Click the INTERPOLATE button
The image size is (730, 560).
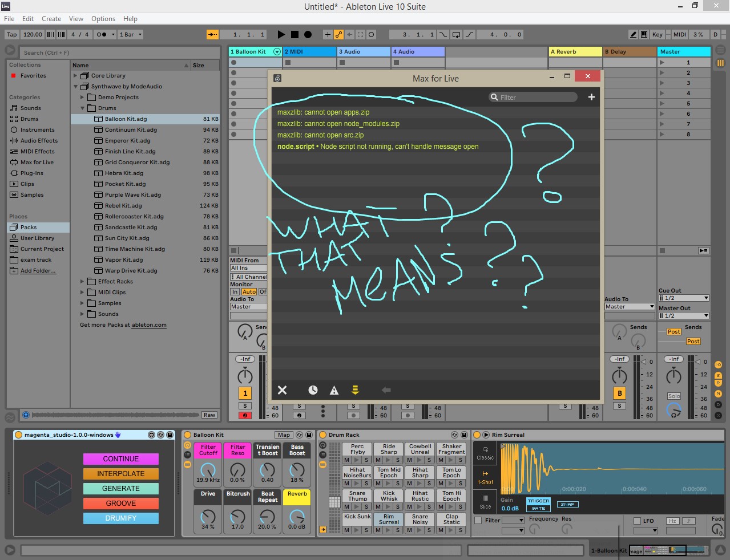pos(121,474)
